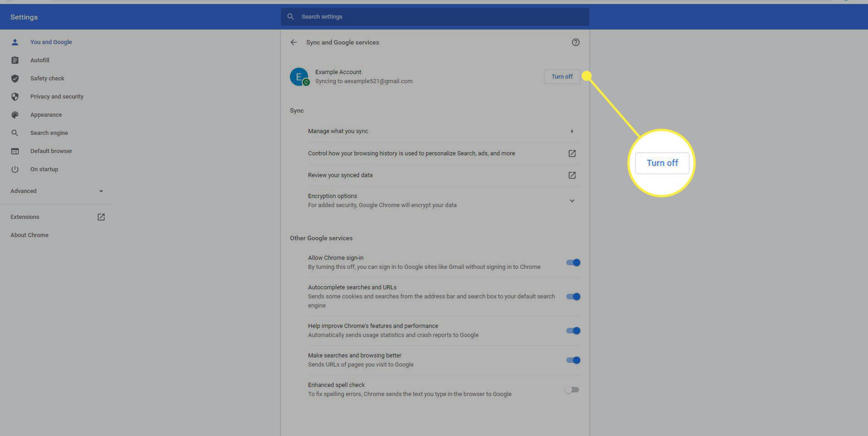Click the 'Syncing to aexample521@gmail.com' text
This screenshot has width=868, height=436.
[x=364, y=81]
